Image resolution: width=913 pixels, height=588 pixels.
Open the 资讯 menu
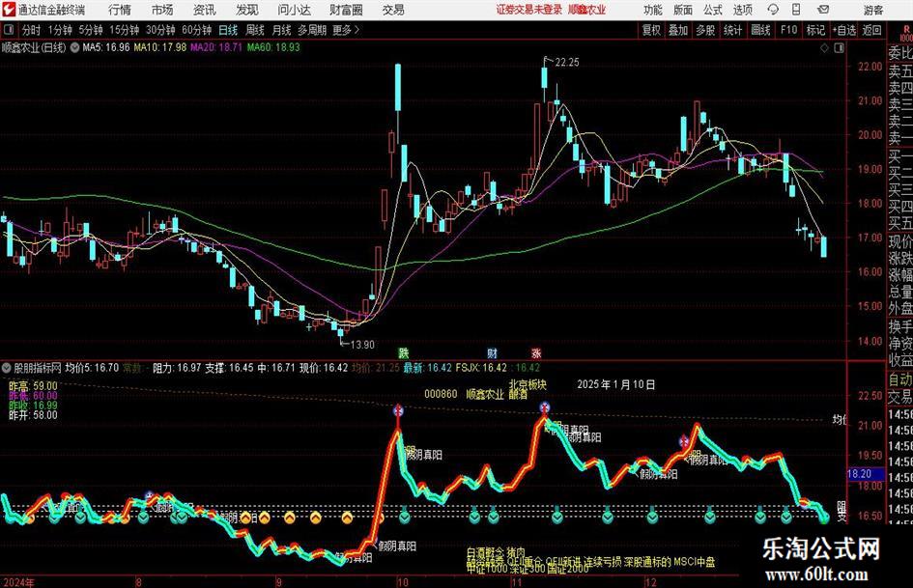(x=204, y=10)
